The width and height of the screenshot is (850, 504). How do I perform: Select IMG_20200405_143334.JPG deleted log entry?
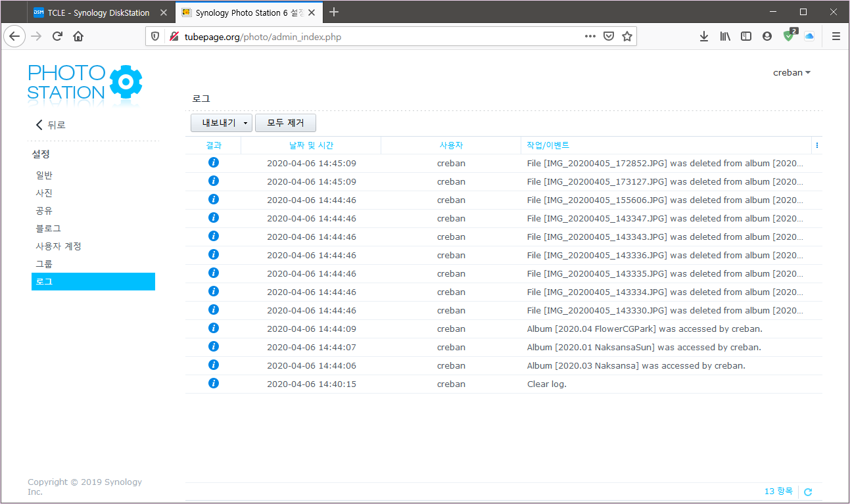click(x=504, y=292)
